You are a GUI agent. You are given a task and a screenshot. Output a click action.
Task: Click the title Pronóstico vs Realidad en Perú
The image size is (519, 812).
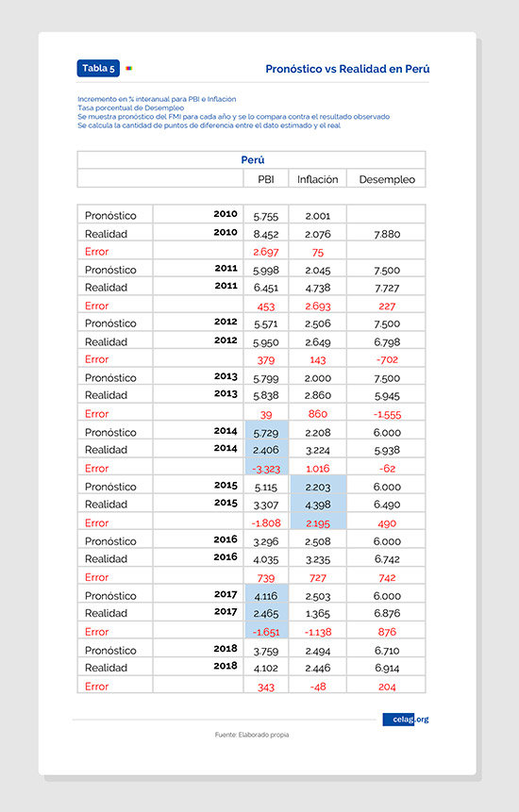coord(347,69)
